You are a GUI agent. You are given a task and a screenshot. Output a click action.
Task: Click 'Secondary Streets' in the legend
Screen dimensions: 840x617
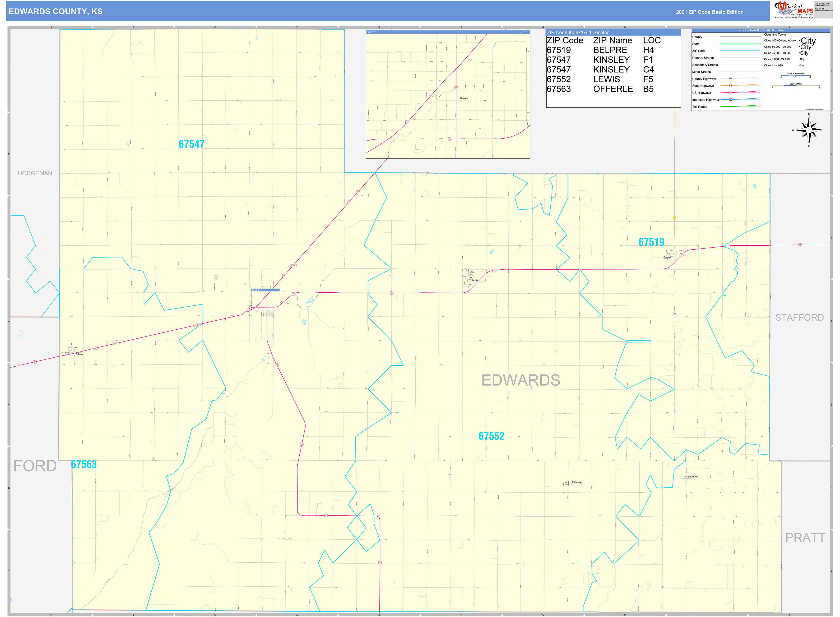[x=705, y=65]
